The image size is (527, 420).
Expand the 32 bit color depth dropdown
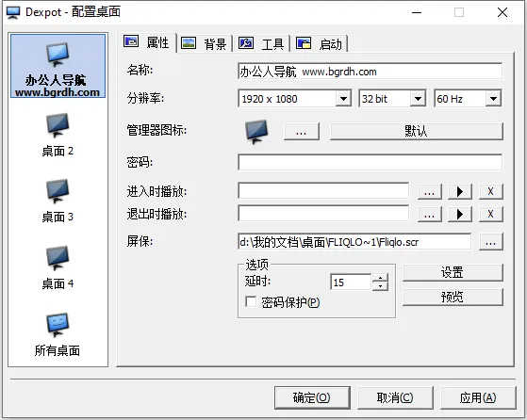point(418,99)
